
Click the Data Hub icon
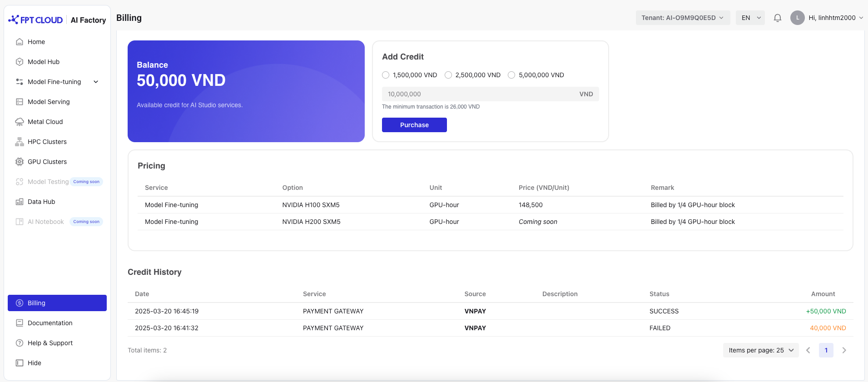click(x=20, y=202)
